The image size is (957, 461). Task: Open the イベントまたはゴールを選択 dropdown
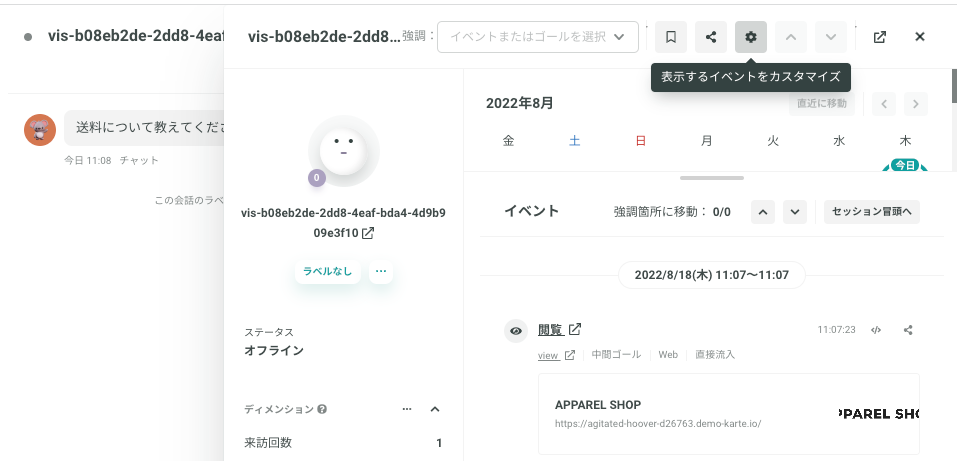tap(538, 37)
